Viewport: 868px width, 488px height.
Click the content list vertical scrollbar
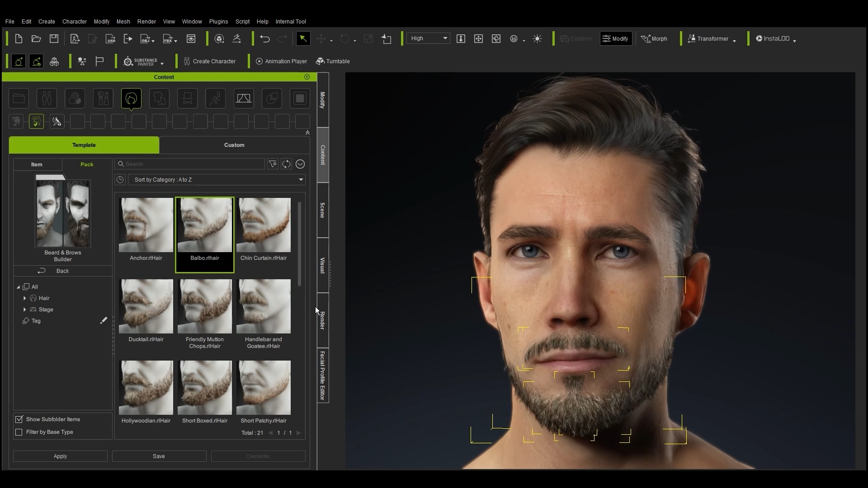(x=299, y=244)
